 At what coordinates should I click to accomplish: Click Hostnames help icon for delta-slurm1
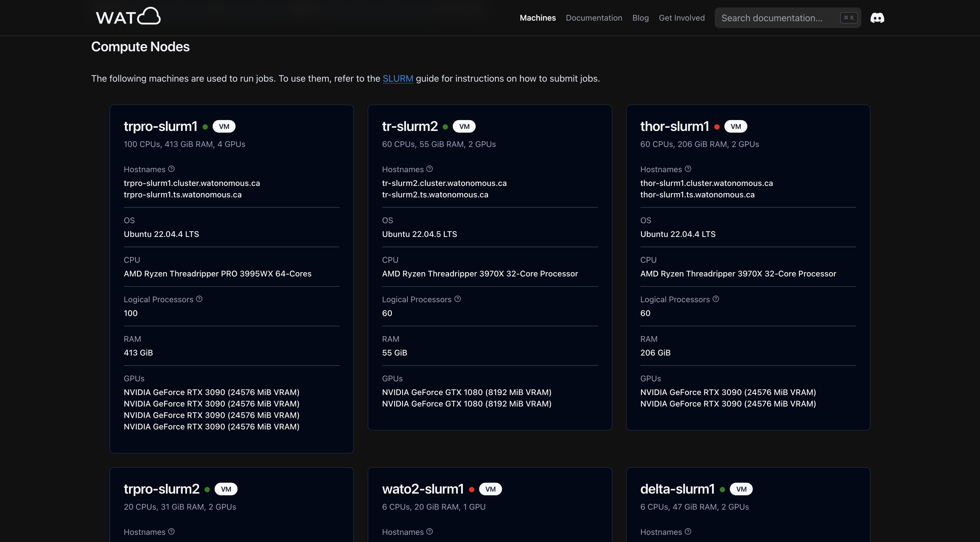coord(688,531)
